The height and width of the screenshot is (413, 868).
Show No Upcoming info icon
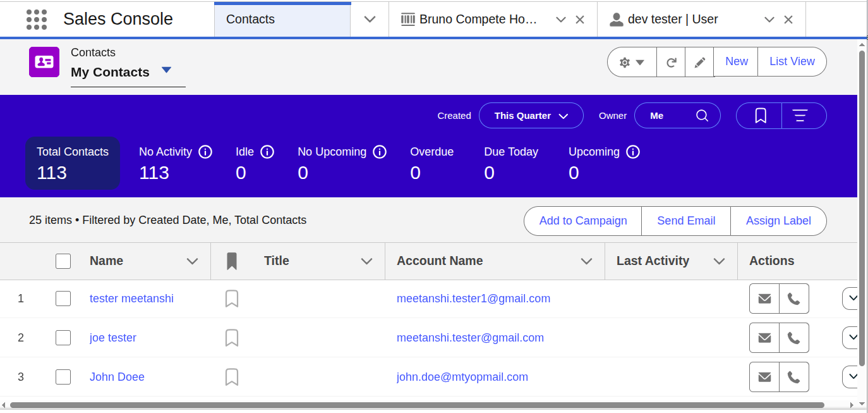(380, 152)
